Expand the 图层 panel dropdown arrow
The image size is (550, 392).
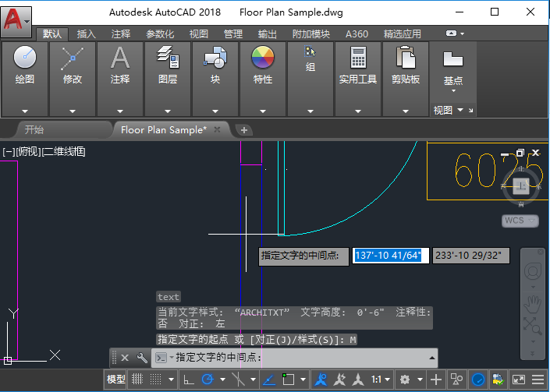[168, 111]
